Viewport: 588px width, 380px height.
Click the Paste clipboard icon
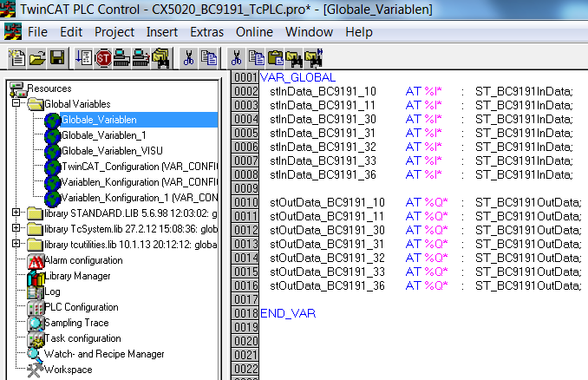[x=276, y=58]
